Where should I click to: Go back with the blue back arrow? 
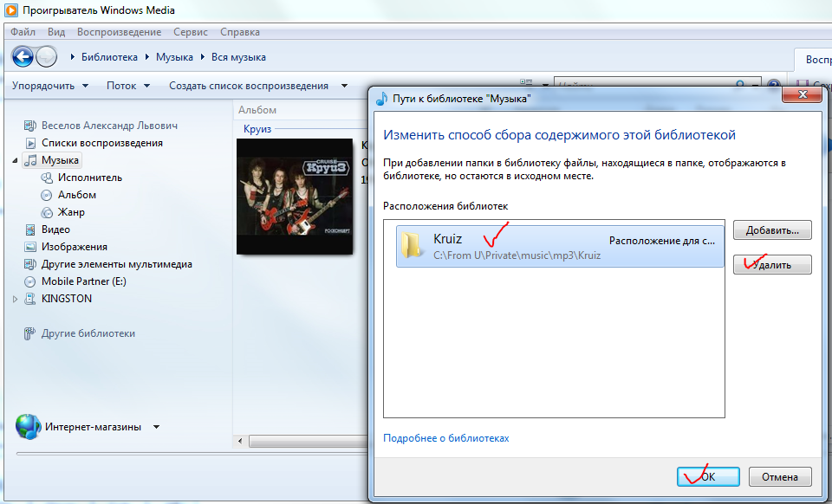coord(23,56)
